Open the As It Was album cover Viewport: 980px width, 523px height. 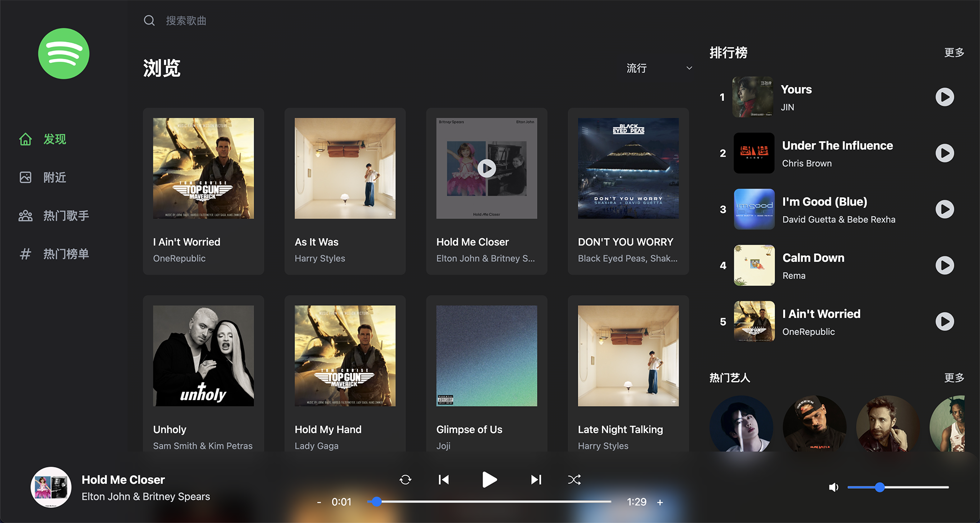click(345, 168)
